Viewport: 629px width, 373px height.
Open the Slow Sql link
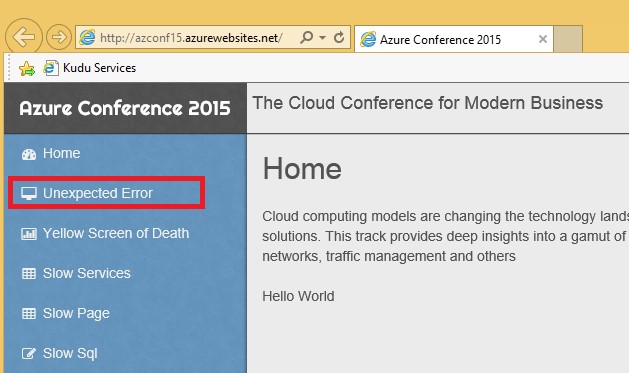(70, 354)
